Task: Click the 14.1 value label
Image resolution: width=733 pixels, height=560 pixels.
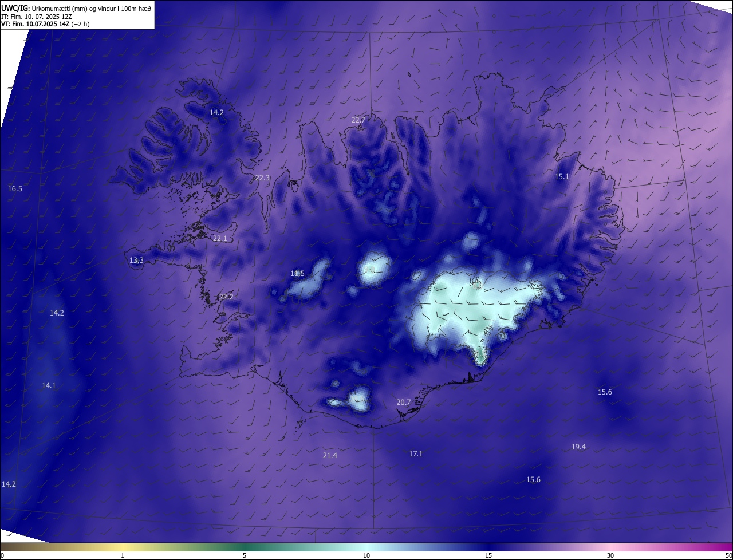Action: [x=49, y=385]
